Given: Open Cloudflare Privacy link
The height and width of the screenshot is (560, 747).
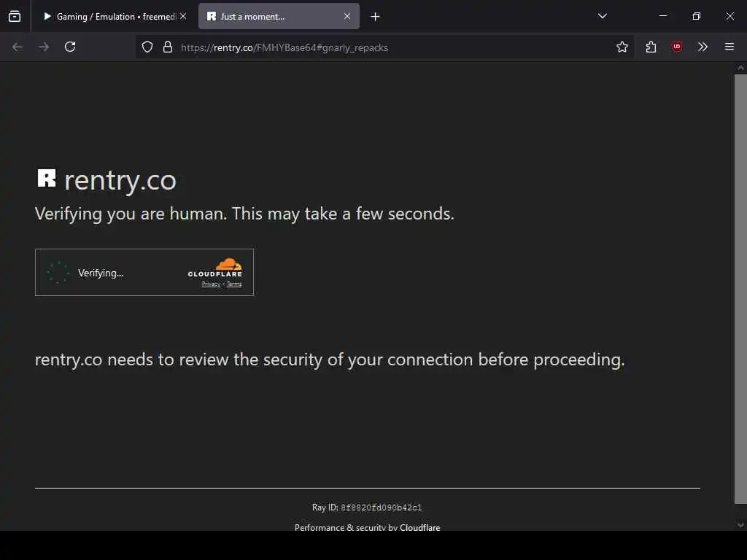Looking at the screenshot, I should [x=211, y=284].
